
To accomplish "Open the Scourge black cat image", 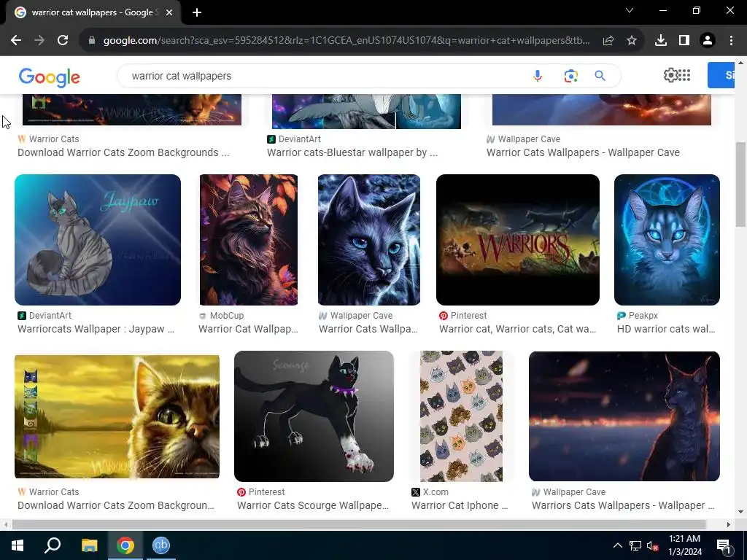I will tap(314, 416).
